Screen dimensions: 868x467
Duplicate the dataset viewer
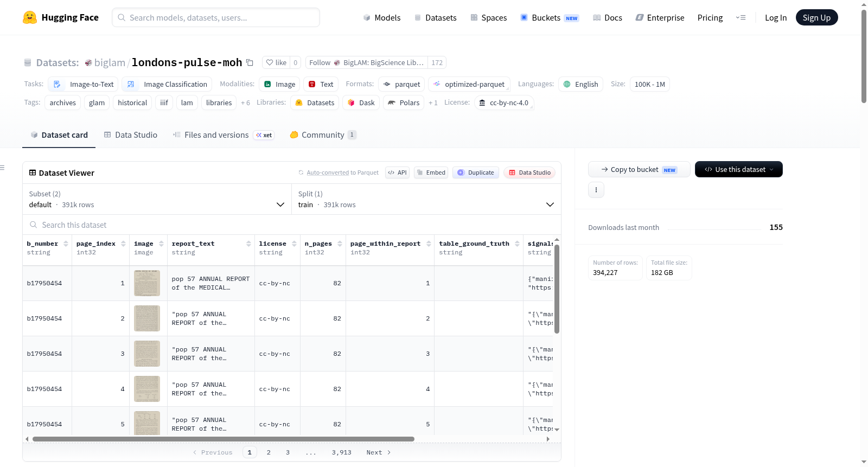pyautogui.click(x=476, y=172)
